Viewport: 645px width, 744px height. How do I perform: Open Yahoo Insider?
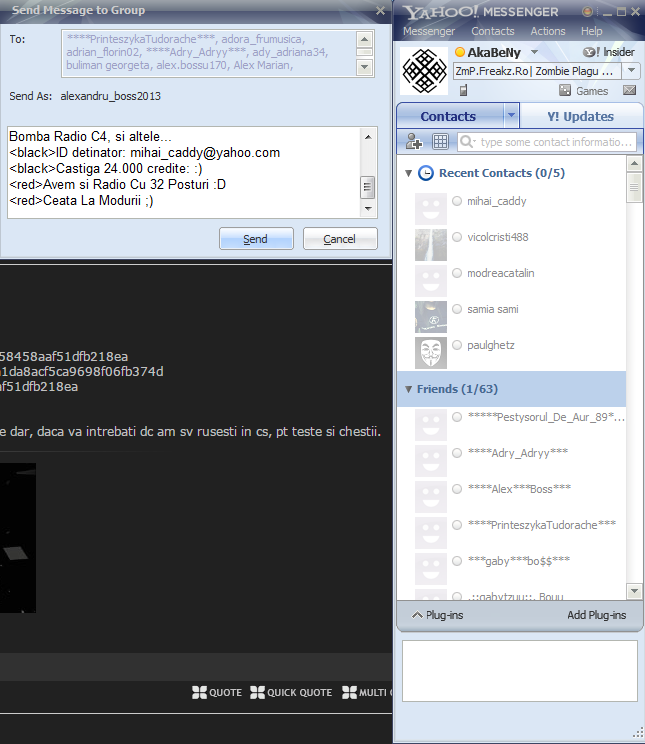pos(608,52)
